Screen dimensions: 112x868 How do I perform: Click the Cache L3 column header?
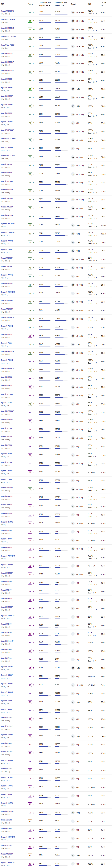(x=103, y=4)
